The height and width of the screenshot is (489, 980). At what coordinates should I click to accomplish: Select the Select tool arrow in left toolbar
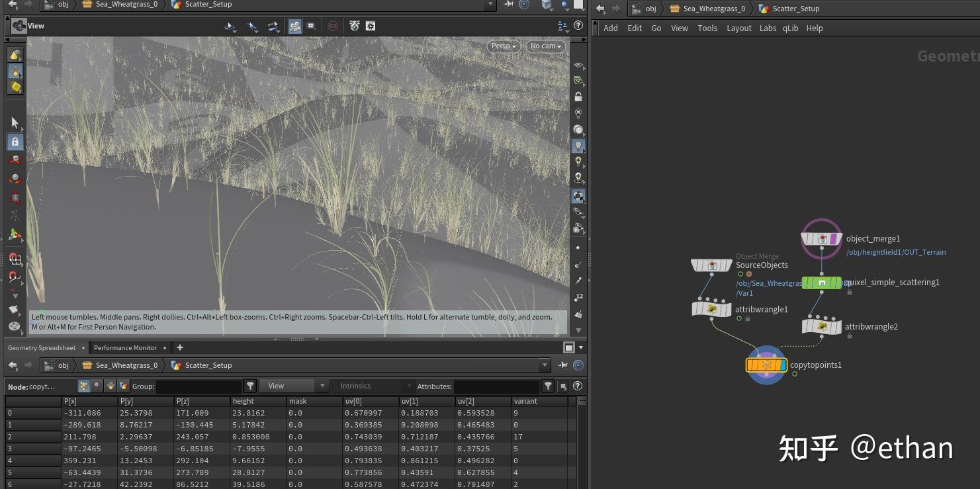15,122
